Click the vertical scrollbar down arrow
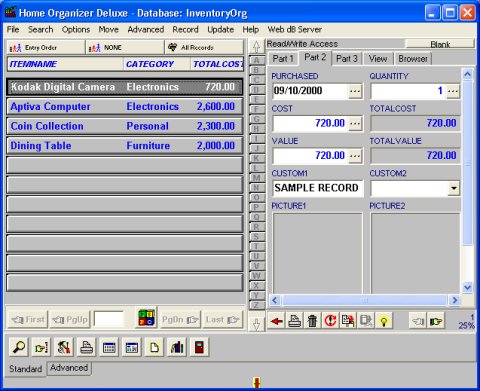The height and width of the screenshot is (391, 480). coord(468,287)
